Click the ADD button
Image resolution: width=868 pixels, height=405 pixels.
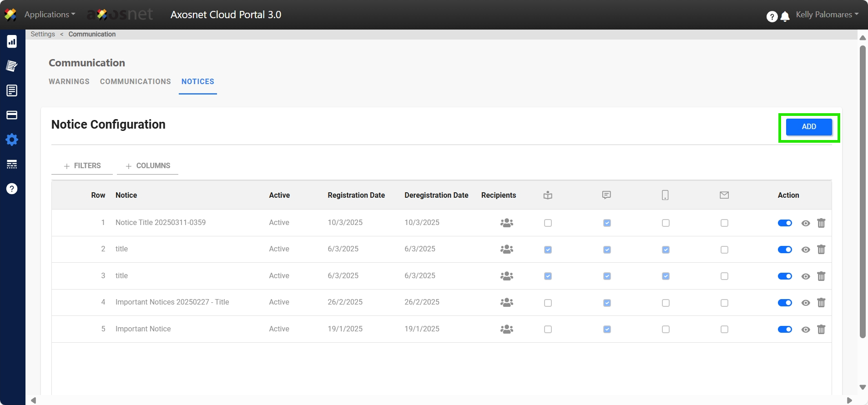(808, 127)
